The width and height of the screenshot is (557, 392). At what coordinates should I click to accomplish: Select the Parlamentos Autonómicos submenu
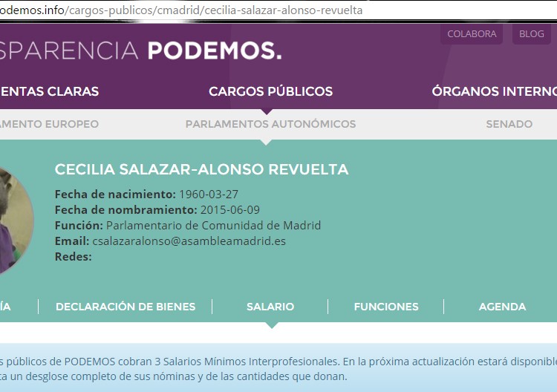coord(270,124)
